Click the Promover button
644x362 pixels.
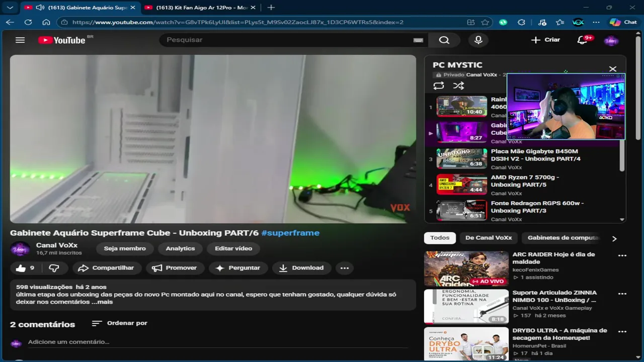tap(175, 268)
